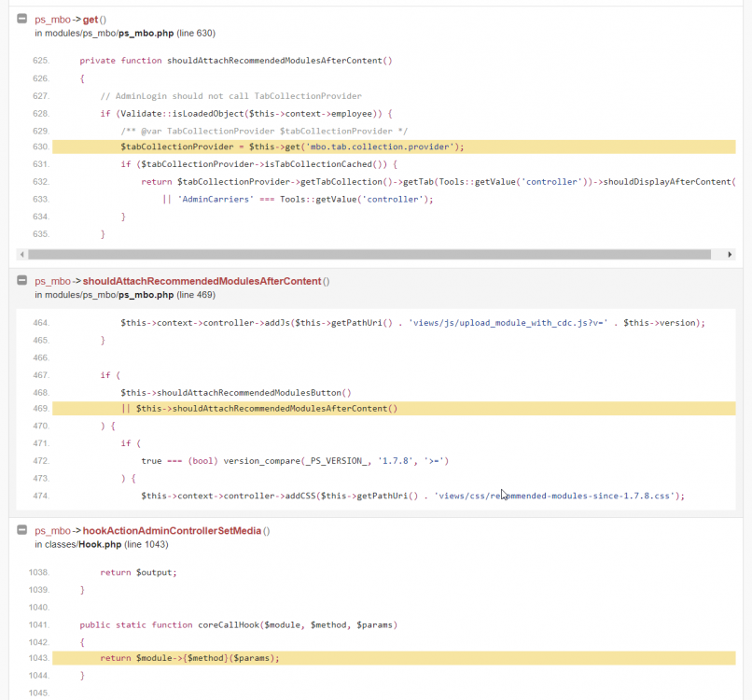Collapse the hookActionAdminControllerSetMedia stack frame
Image resolution: width=752 pixels, height=700 pixels.
[x=22, y=530]
